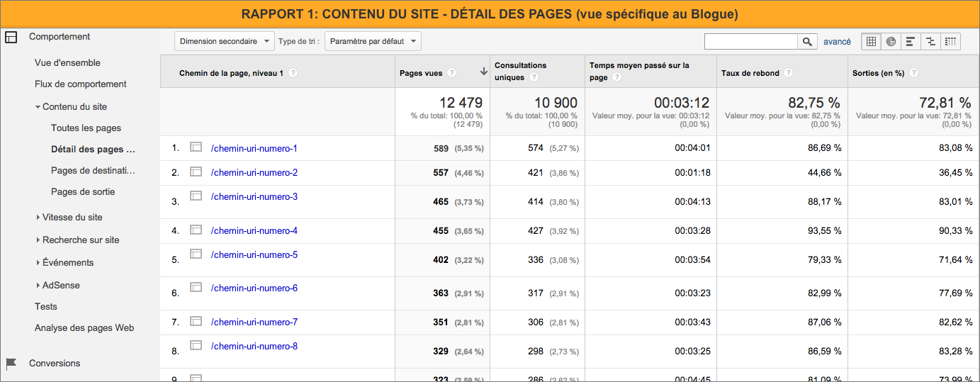Click the help icon beside Pages vues
Viewport: 980px width, 382px height.
click(452, 73)
